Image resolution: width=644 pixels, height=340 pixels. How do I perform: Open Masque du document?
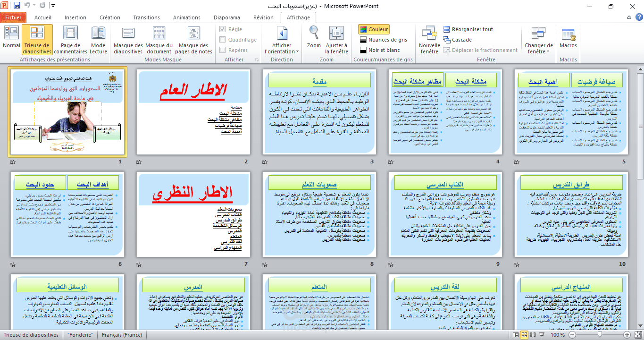[x=159, y=40]
